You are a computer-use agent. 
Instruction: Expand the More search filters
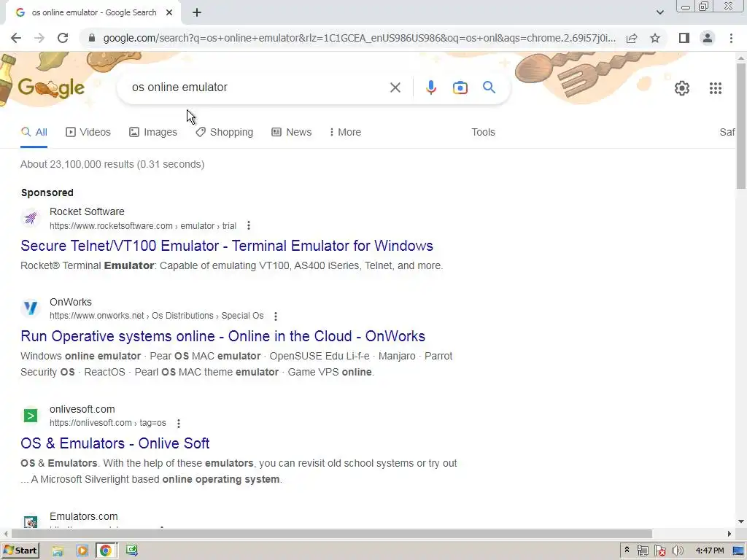click(x=345, y=132)
